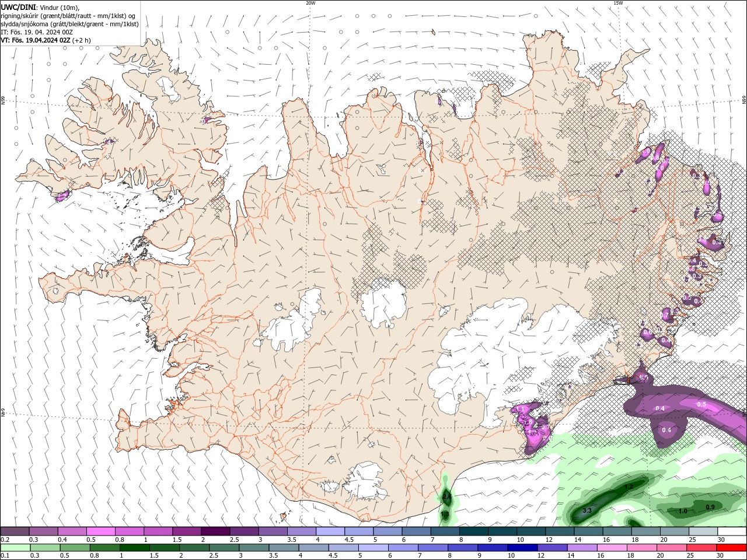
Task: Click the '18' label under the upper legend
Action: click(635, 540)
